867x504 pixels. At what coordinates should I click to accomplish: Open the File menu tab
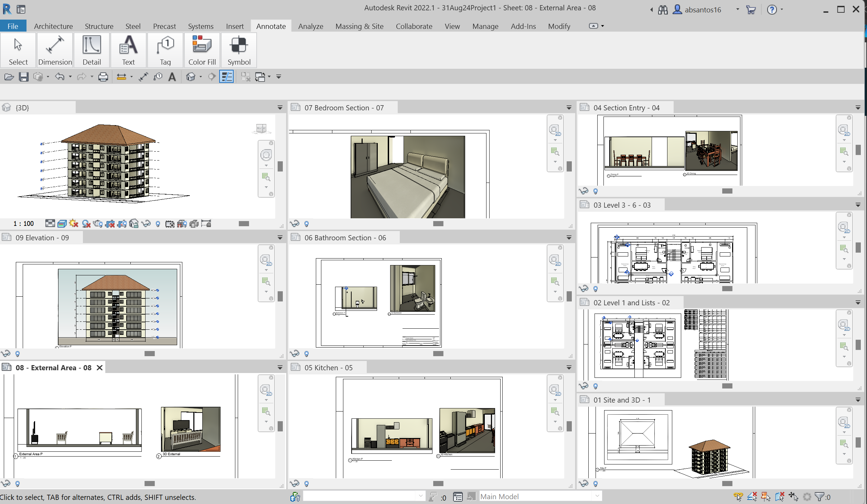click(x=13, y=26)
